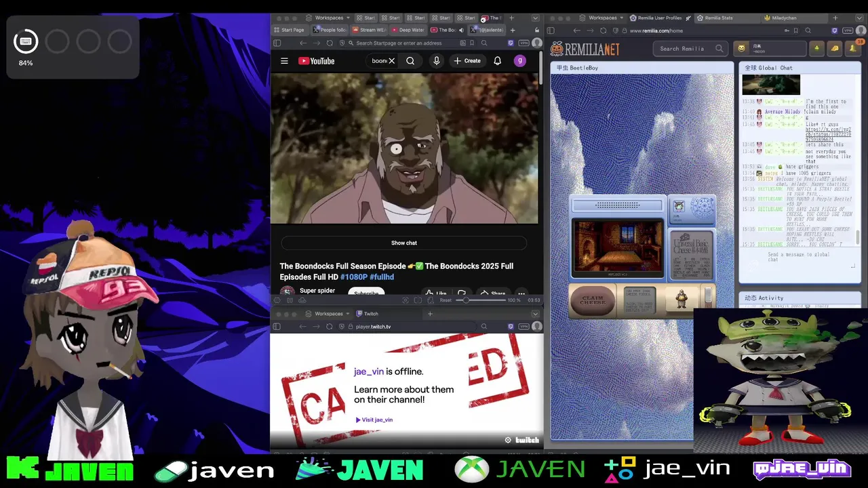This screenshot has width=868, height=488.
Task: Toggle VPN in the YouTube browser window
Action: pos(523,43)
